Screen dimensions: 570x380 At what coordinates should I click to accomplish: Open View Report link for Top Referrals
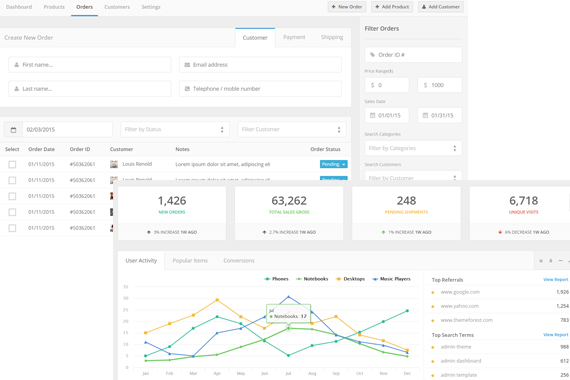555,280
